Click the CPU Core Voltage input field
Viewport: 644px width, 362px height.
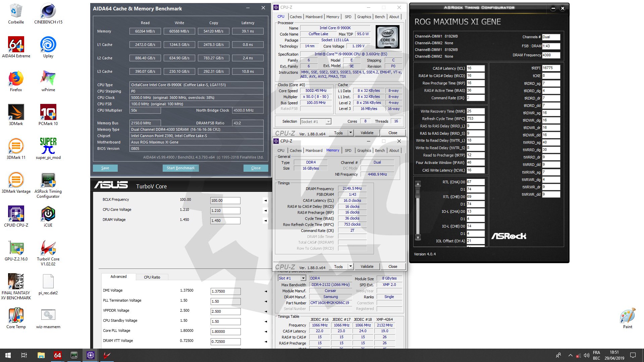click(x=225, y=210)
